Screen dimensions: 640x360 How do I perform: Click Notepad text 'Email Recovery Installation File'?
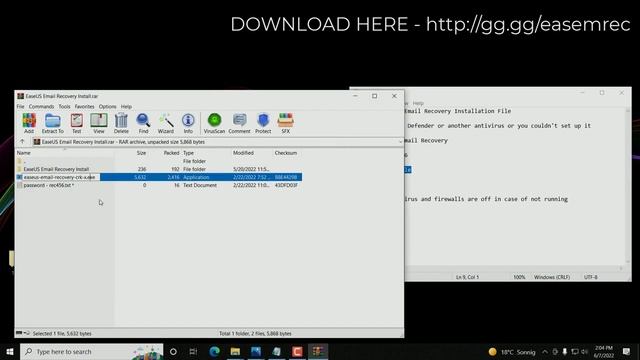(458, 111)
